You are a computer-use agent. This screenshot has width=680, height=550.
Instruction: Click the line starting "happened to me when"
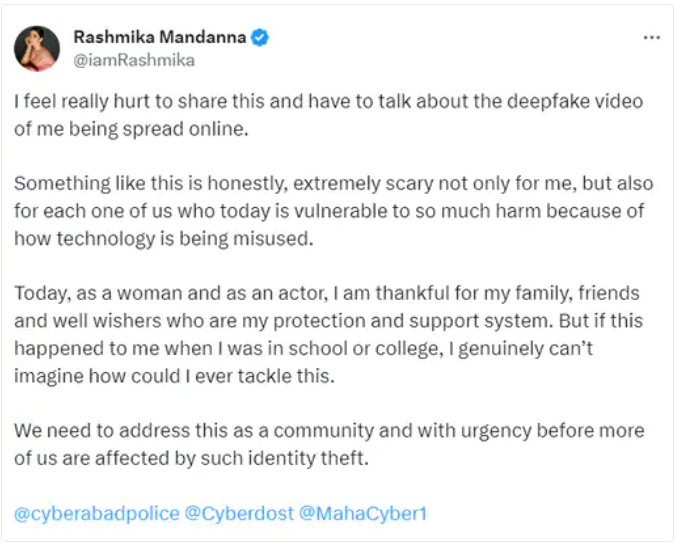pyautogui.click(x=303, y=349)
